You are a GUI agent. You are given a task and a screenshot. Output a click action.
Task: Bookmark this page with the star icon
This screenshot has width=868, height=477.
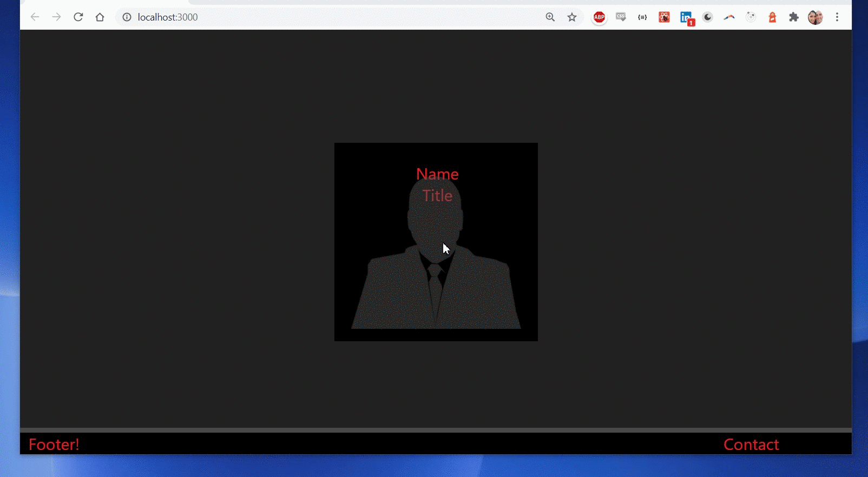pyautogui.click(x=572, y=17)
